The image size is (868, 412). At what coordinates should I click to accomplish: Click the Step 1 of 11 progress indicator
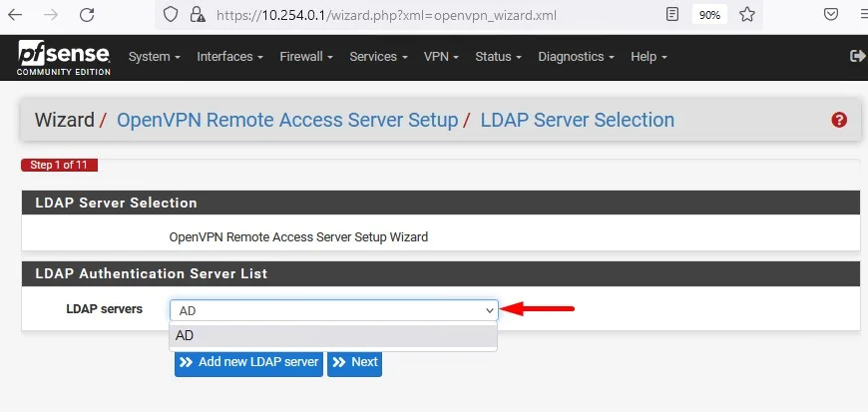pyautogui.click(x=59, y=165)
